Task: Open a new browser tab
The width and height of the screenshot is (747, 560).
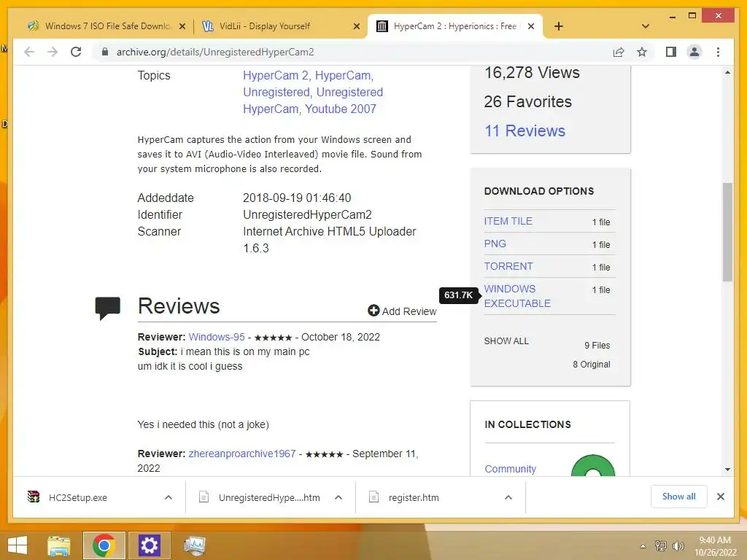Action: pos(559,26)
